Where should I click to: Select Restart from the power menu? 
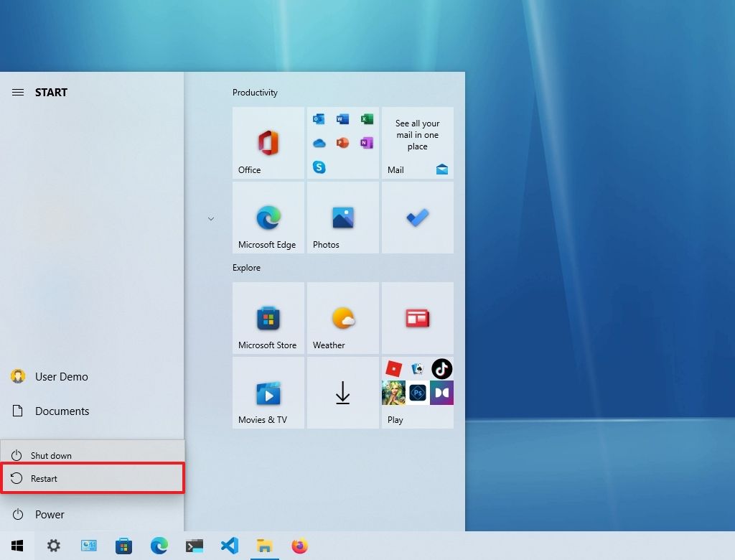click(x=45, y=478)
